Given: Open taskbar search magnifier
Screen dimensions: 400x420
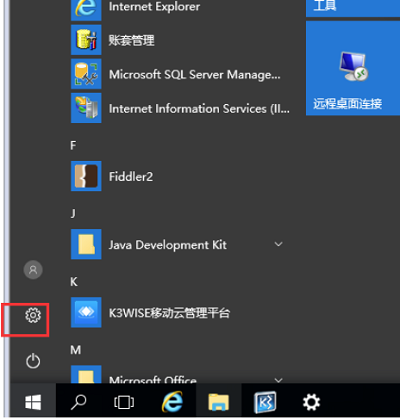Looking at the screenshot, I should coord(79,402).
